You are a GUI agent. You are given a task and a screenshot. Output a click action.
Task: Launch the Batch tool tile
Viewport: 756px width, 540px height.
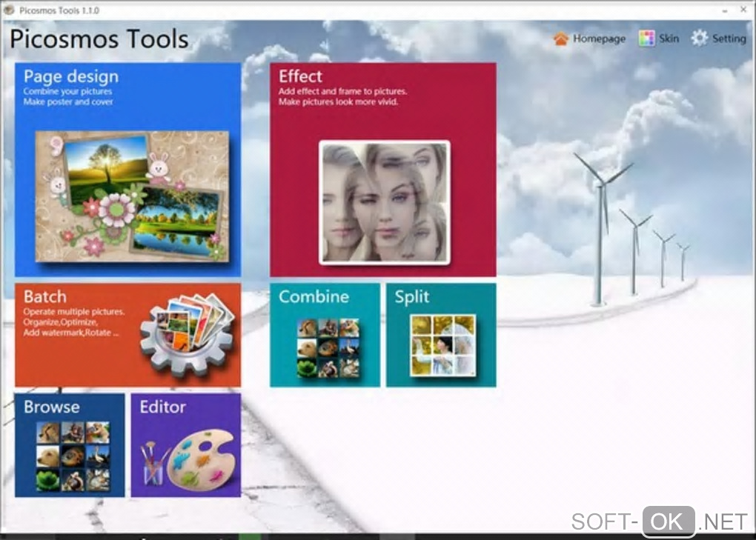[127, 335]
